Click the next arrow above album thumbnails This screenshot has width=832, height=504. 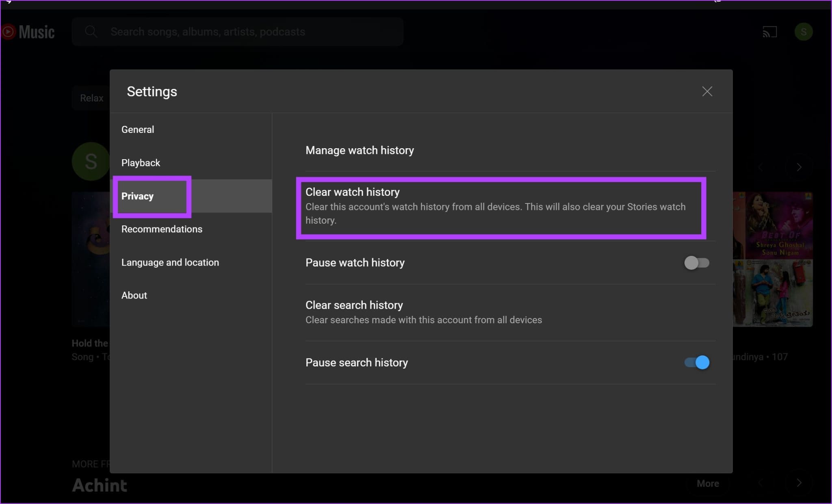[799, 167]
